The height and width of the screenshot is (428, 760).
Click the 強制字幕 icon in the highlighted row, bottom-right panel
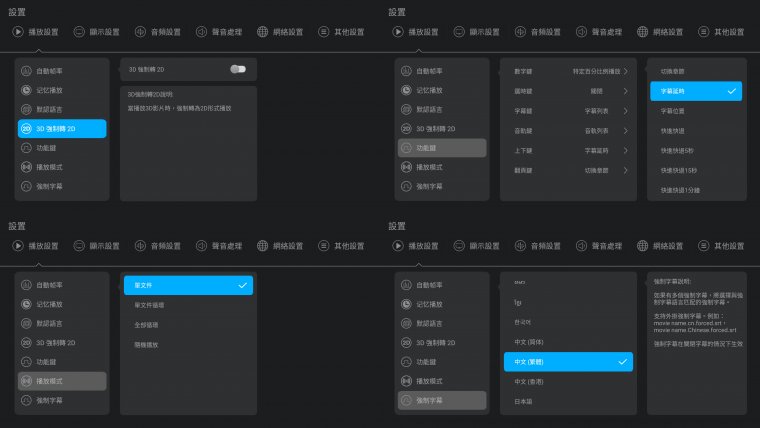[x=406, y=400]
